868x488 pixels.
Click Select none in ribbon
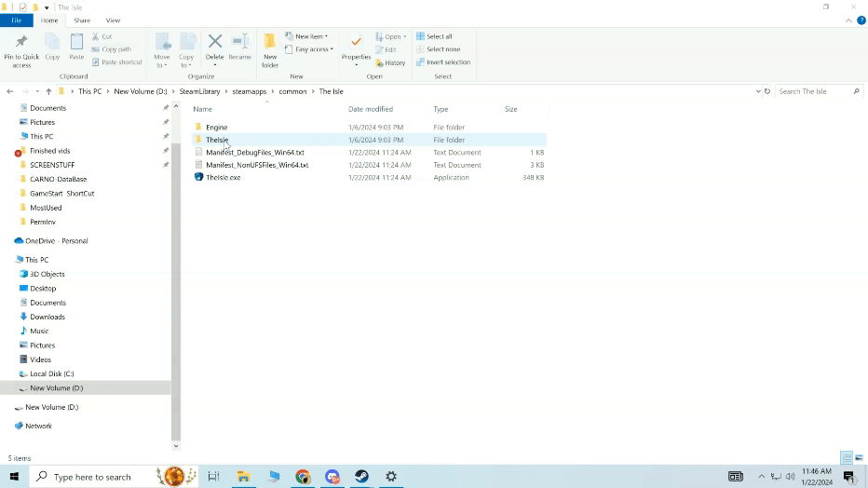[438, 49]
